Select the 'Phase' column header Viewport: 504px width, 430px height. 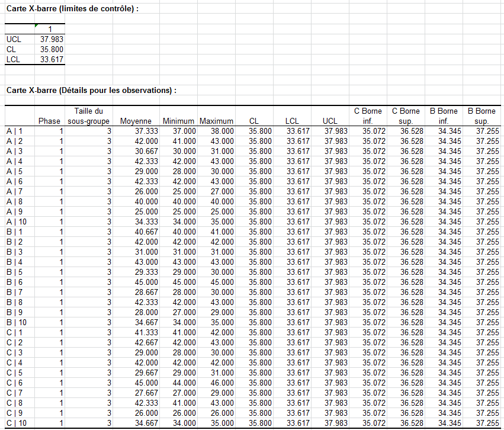pos(49,121)
